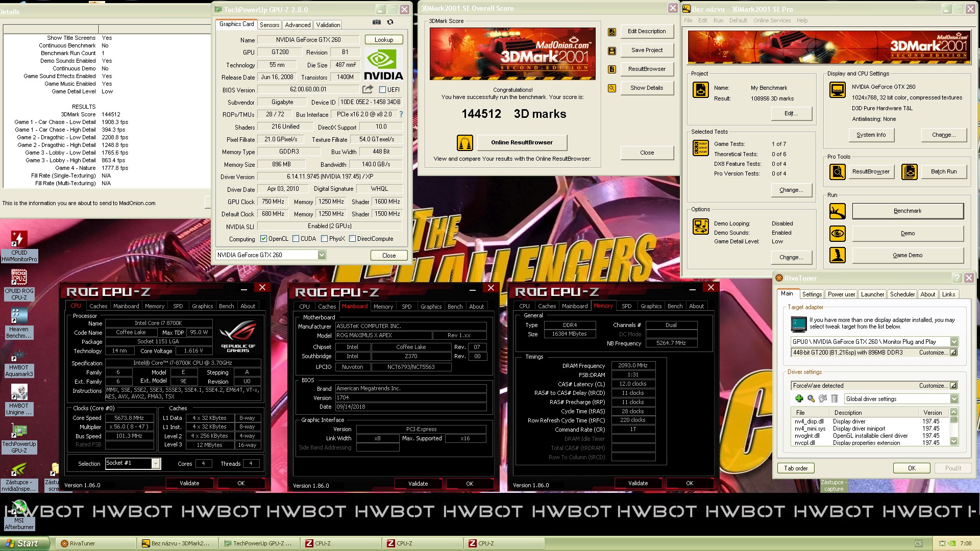This screenshot has width=980, height=551.
Task: Click the Game Demo icon in 3DMark
Action: pyautogui.click(x=838, y=255)
